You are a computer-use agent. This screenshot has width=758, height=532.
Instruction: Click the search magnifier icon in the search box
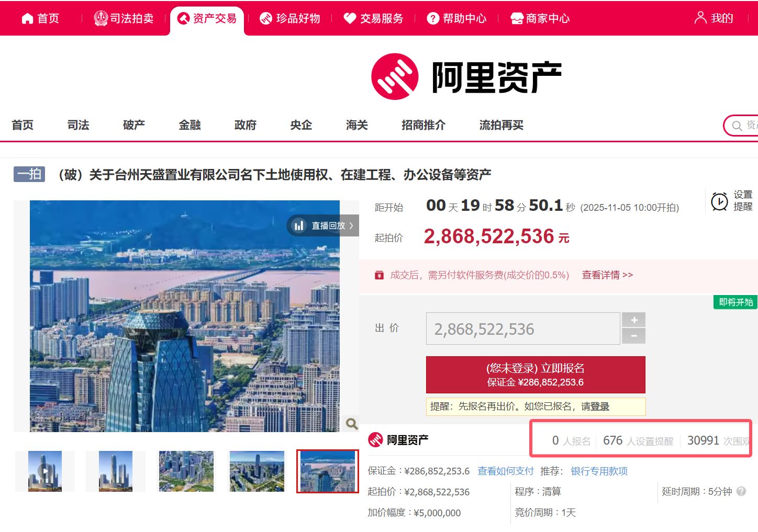[737, 126]
